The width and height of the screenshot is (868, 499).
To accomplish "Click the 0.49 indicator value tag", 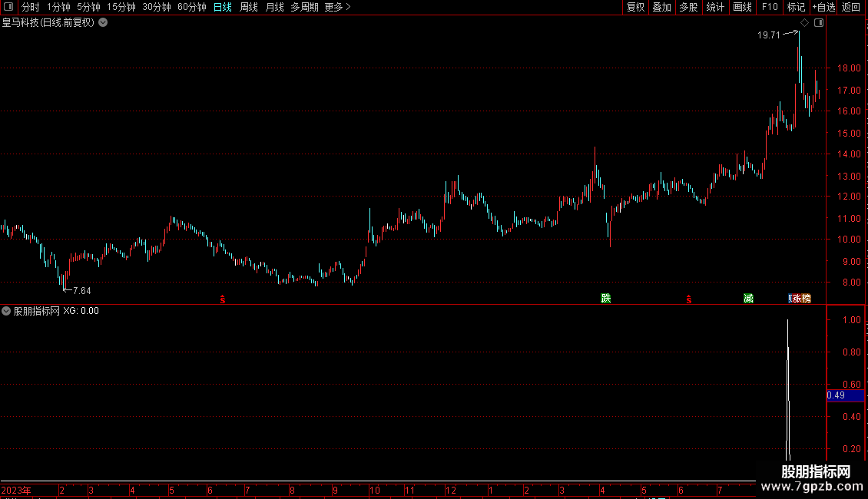I will (x=845, y=395).
